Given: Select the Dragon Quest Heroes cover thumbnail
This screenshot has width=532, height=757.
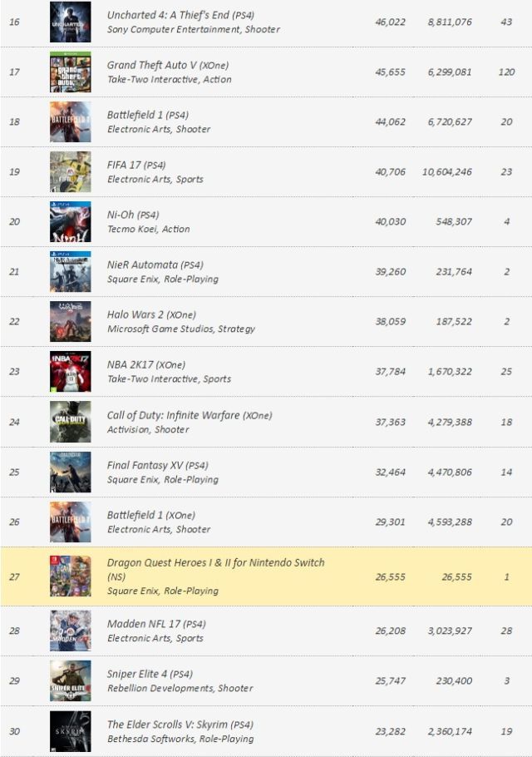Looking at the screenshot, I should 70,576.
